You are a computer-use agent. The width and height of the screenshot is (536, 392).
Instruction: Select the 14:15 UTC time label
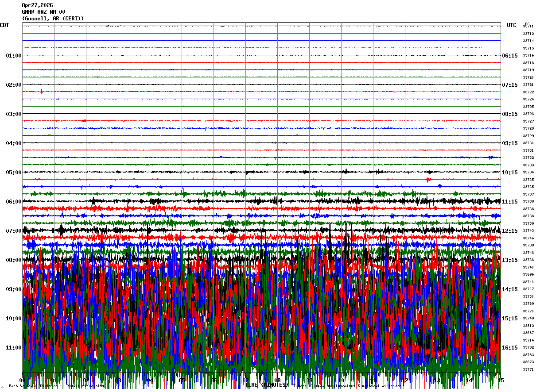click(x=510, y=289)
